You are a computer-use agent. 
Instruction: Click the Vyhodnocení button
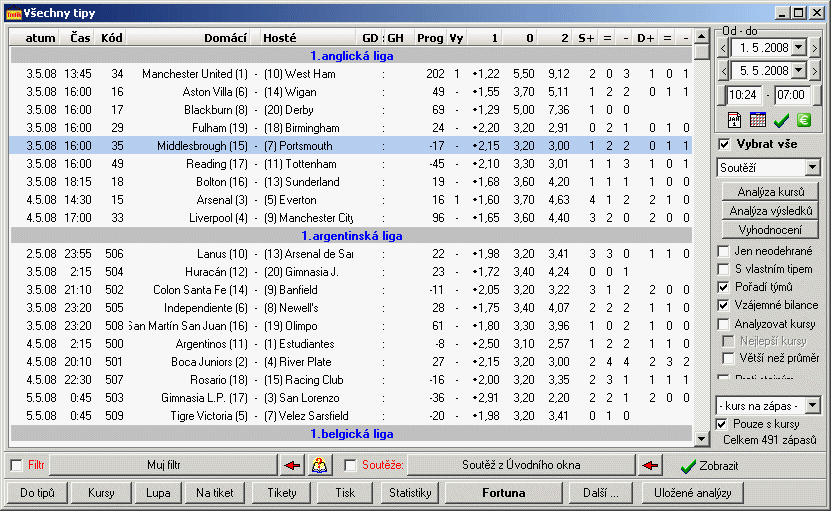coord(771,230)
